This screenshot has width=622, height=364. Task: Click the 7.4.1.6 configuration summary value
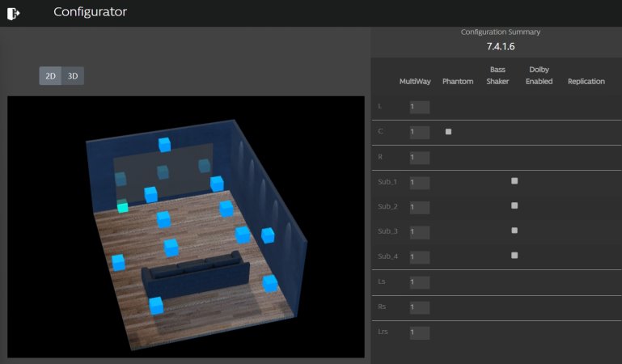pyautogui.click(x=501, y=47)
